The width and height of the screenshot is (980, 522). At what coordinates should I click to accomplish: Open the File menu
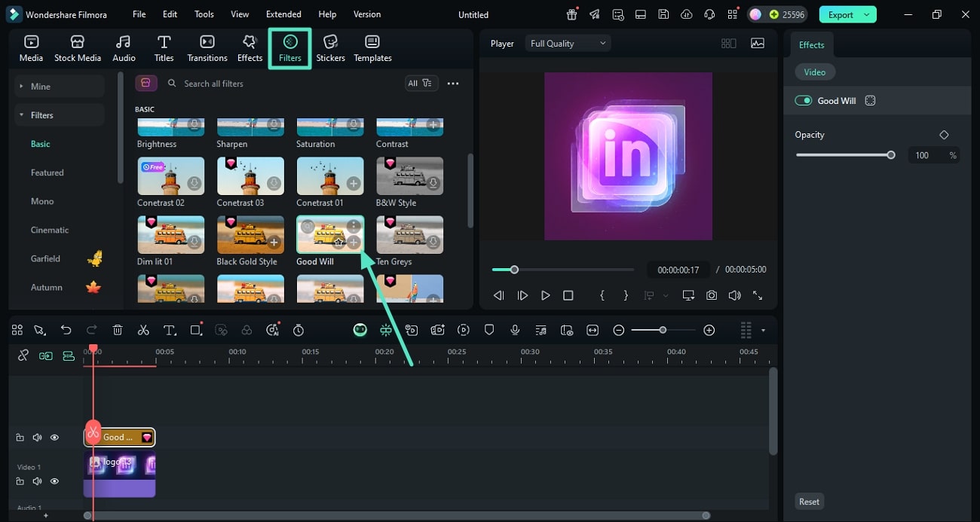(x=139, y=14)
